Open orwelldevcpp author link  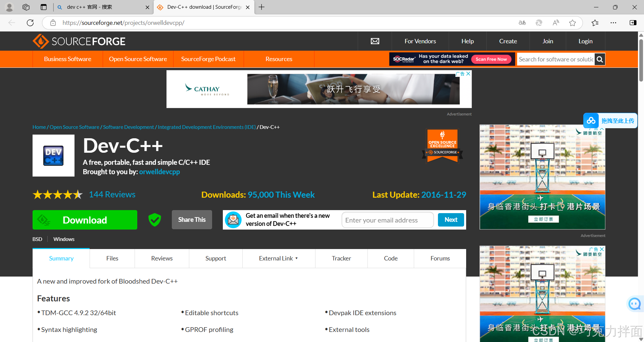[x=159, y=172]
